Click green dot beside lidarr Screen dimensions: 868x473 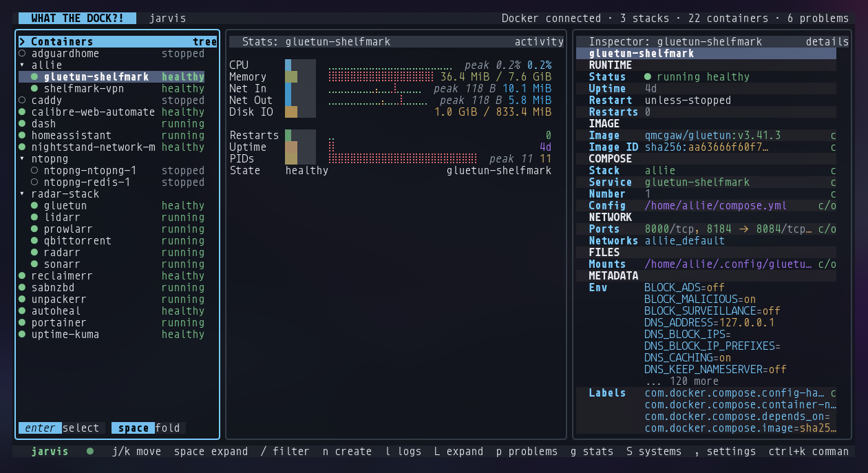(x=34, y=218)
